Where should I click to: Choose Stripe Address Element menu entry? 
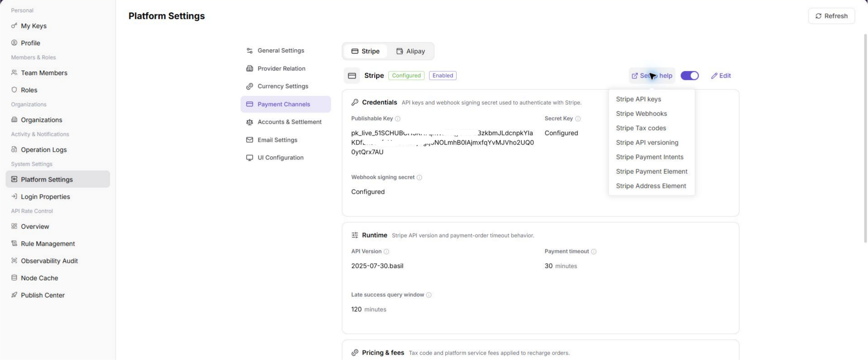[651, 186]
